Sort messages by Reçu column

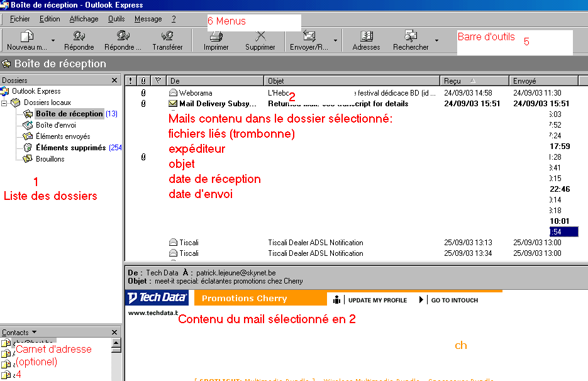[x=474, y=80]
